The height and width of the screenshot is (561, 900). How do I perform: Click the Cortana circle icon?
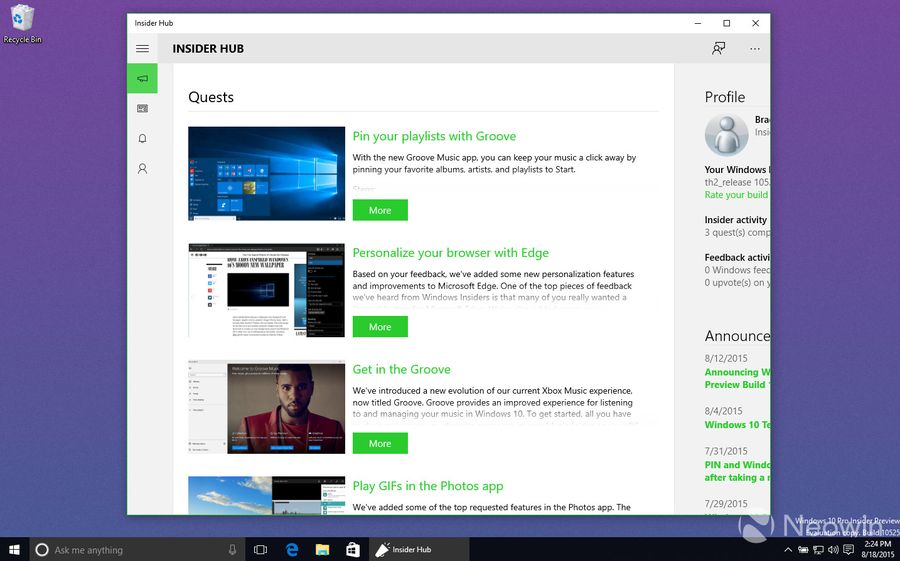pyautogui.click(x=42, y=550)
